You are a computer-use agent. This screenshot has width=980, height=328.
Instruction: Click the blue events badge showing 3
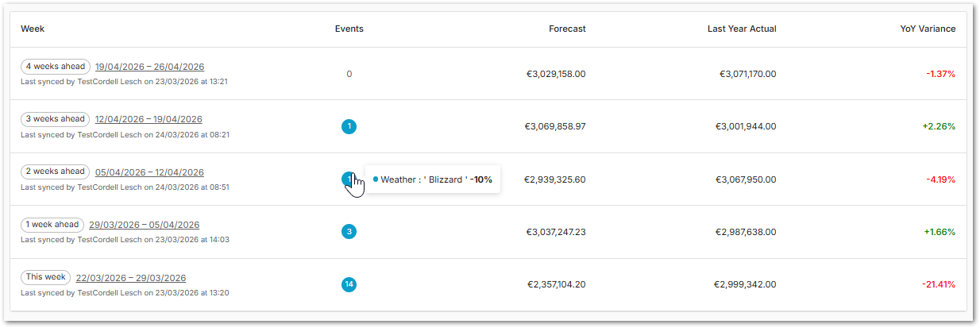click(x=349, y=232)
